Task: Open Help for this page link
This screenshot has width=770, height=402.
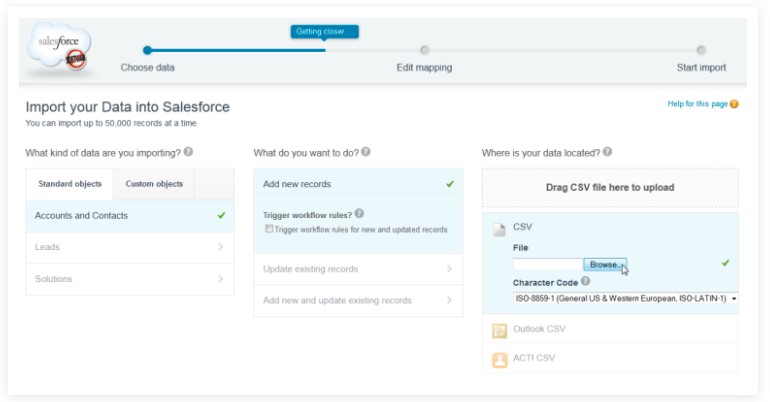Action: tap(697, 104)
